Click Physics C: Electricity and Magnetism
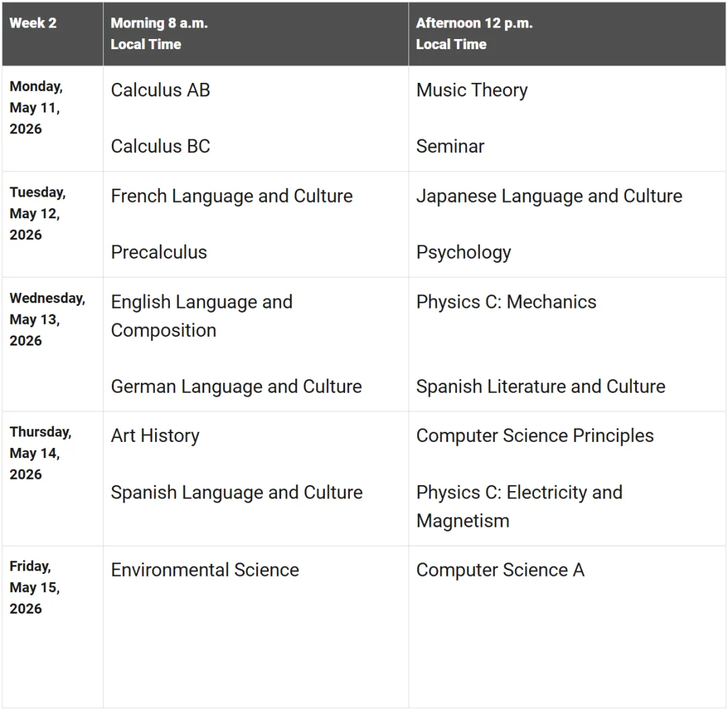This screenshot has width=728, height=710. pyautogui.click(x=519, y=507)
